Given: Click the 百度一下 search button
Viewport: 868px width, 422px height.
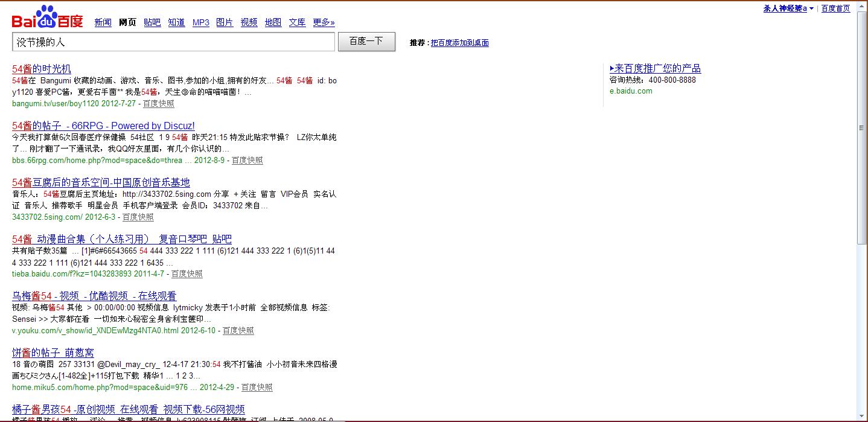Looking at the screenshot, I should (x=366, y=42).
